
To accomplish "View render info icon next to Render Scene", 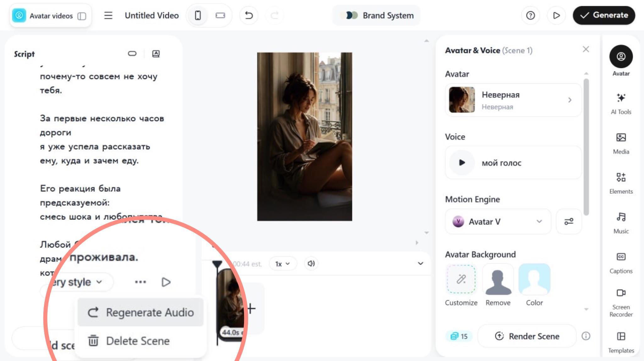I will pyautogui.click(x=586, y=336).
